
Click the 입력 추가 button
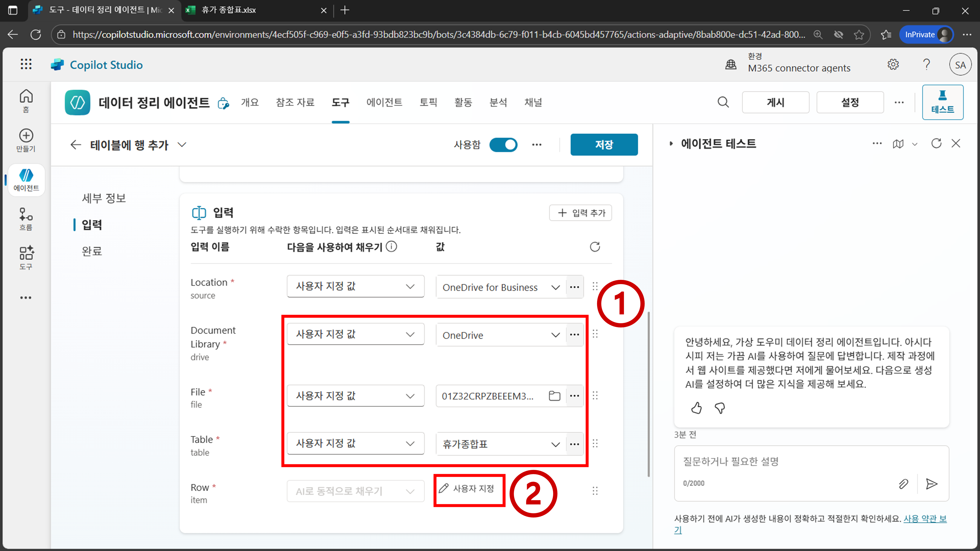pyautogui.click(x=580, y=213)
